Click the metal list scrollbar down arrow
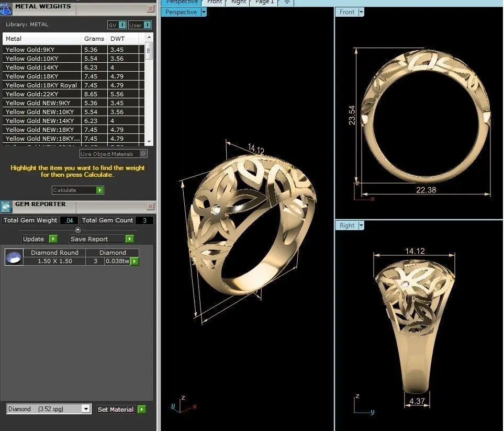The width and height of the screenshot is (504, 431). coord(149,142)
